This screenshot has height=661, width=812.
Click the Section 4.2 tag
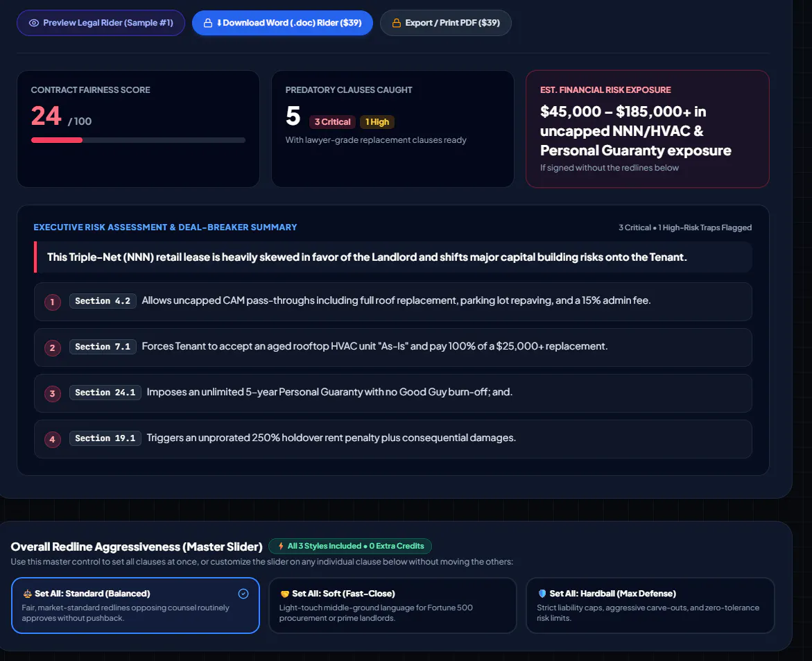pos(103,301)
